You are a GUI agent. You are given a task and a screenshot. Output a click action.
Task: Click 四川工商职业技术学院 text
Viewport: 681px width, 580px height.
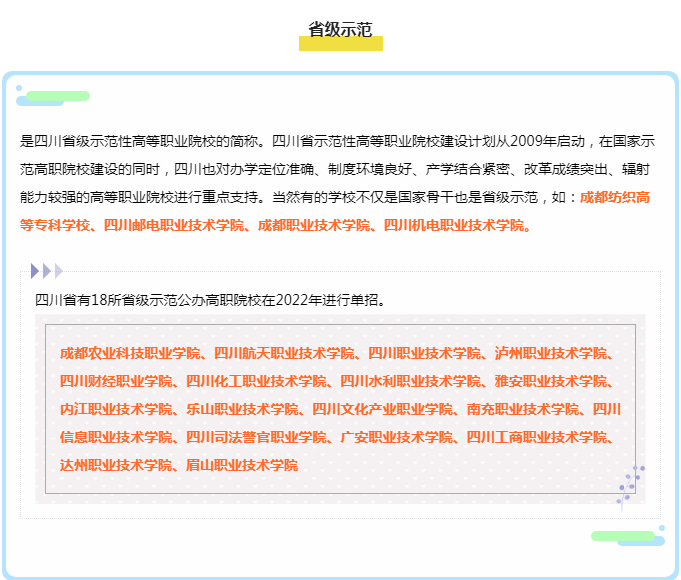click(x=537, y=437)
